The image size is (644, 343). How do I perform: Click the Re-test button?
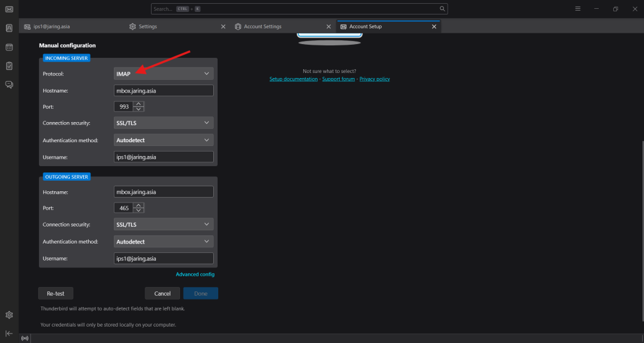coord(55,293)
